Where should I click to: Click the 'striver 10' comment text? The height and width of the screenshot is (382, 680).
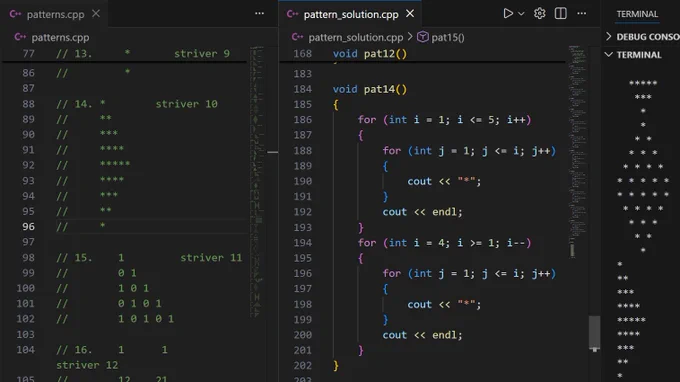pos(186,104)
